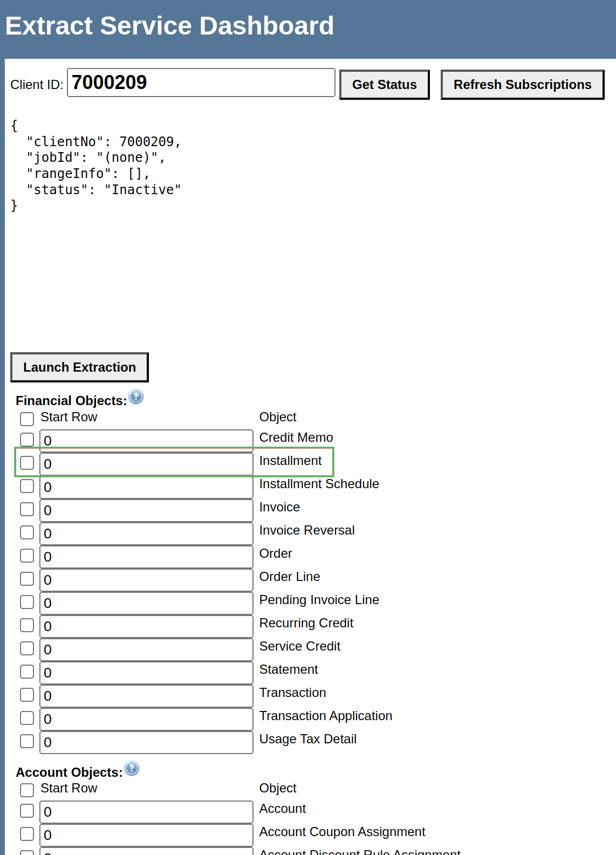This screenshot has width=616, height=855.
Task: Check the Credit Memo checkbox
Action: [27, 440]
